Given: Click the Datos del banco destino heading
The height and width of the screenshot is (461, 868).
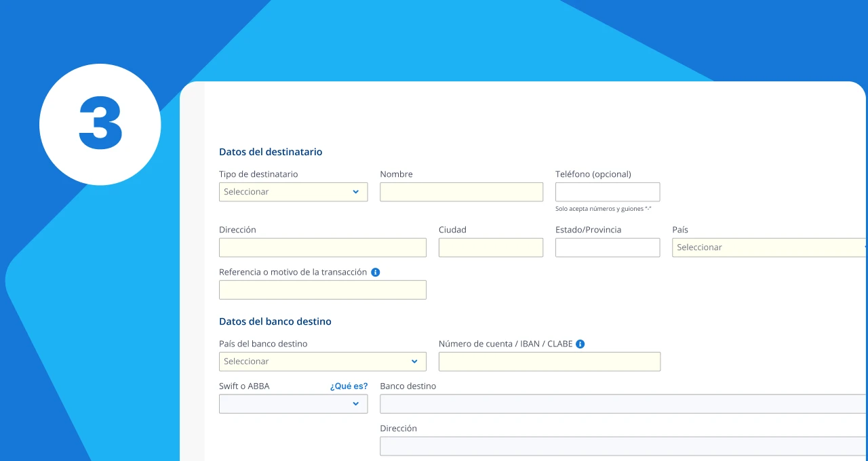Looking at the screenshot, I should [275, 321].
